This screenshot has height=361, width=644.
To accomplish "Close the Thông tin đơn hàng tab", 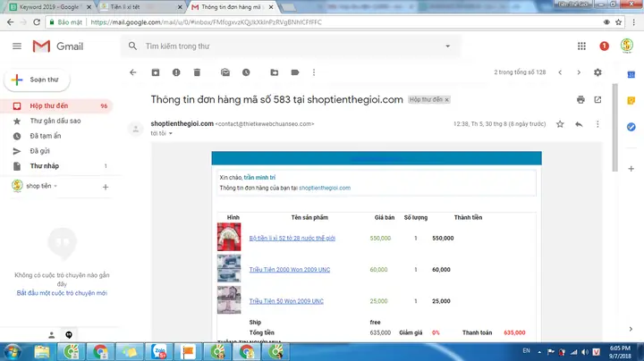I will coord(271,7).
